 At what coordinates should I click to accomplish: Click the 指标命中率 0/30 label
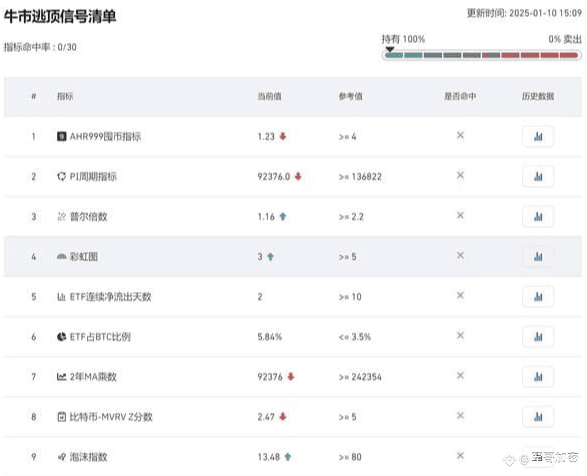point(40,47)
